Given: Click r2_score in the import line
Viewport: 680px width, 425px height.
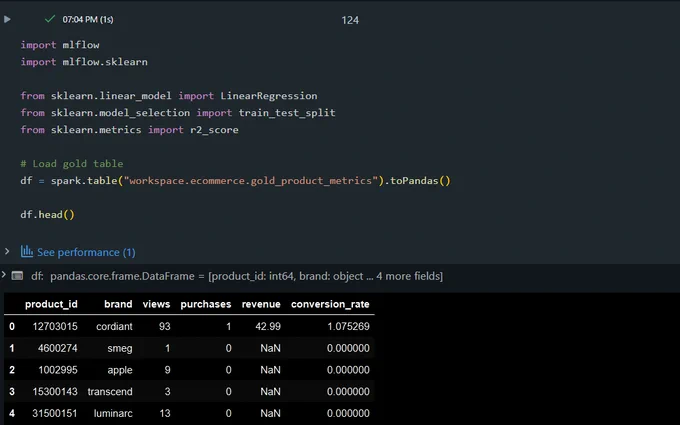Looking at the screenshot, I should pyautogui.click(x=214, y=130).
